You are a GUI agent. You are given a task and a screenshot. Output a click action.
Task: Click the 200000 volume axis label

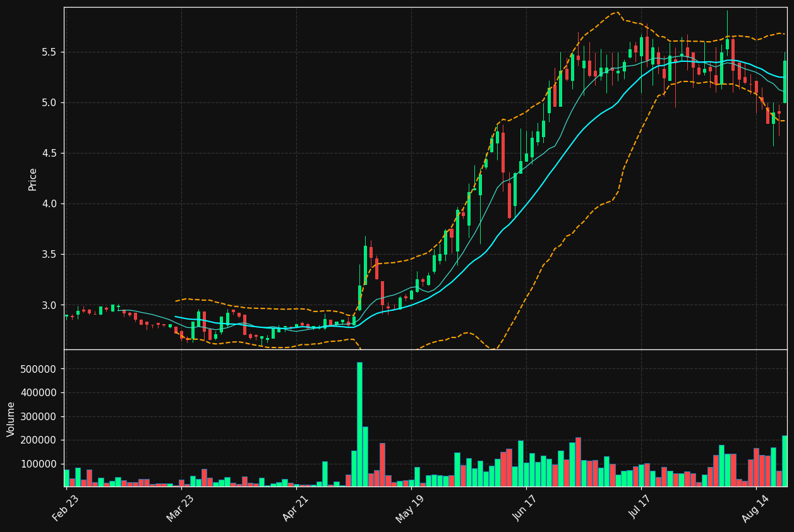pyautogui.click(x=39, y=440)
